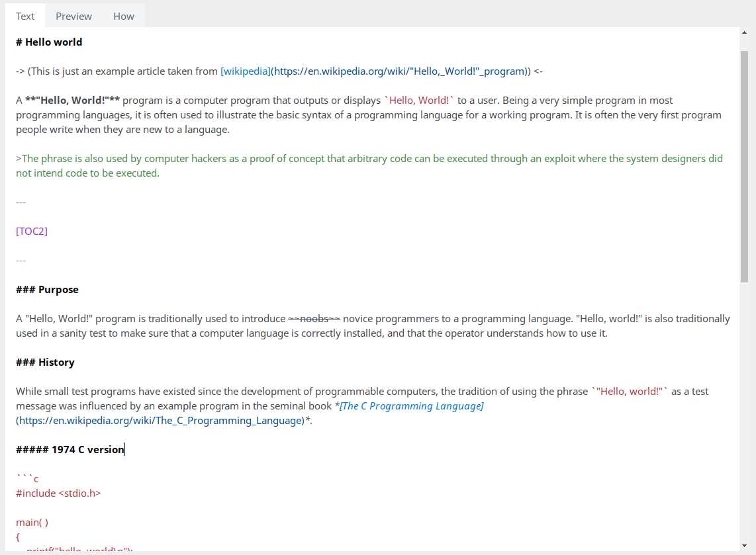Image resolution: width=756 pixels, height=555 pixels.
Task: Click 'people write when they are new' line
Action: coord(122,130)
